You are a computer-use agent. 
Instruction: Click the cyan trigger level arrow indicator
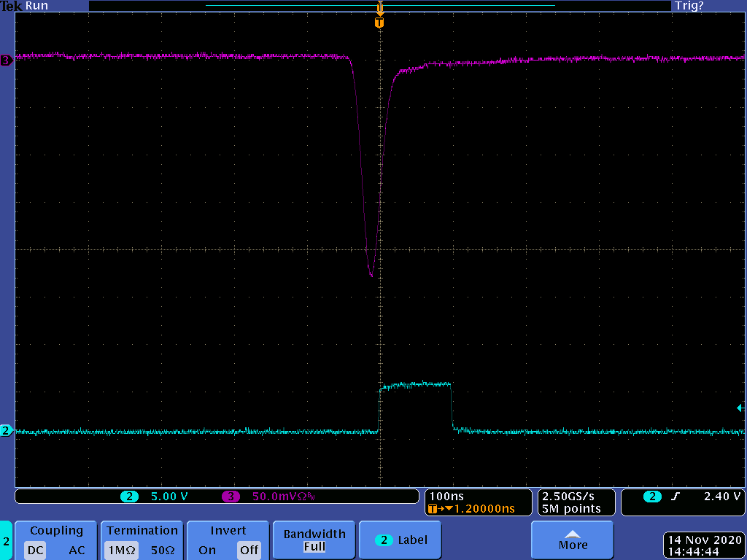pyautogui.click(x=740, y=408)
